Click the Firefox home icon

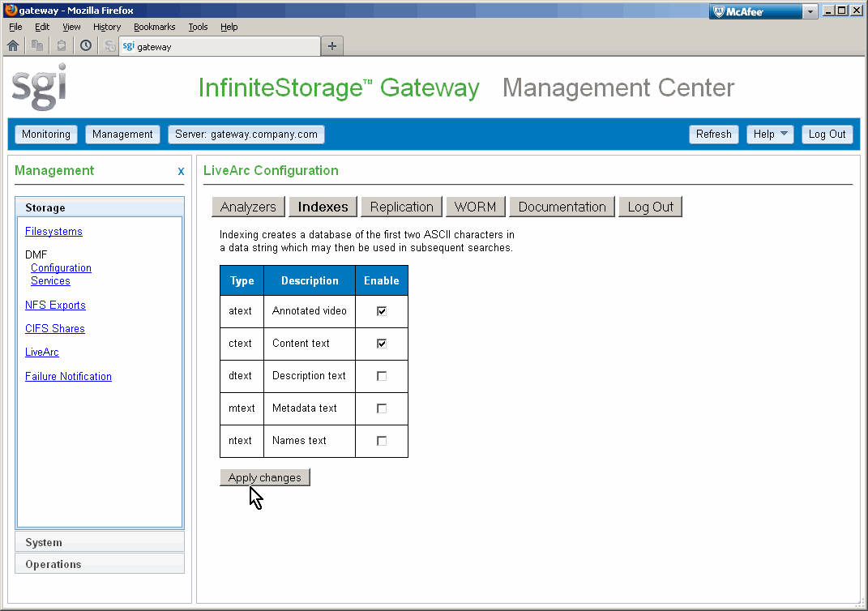tap(13, 46)
